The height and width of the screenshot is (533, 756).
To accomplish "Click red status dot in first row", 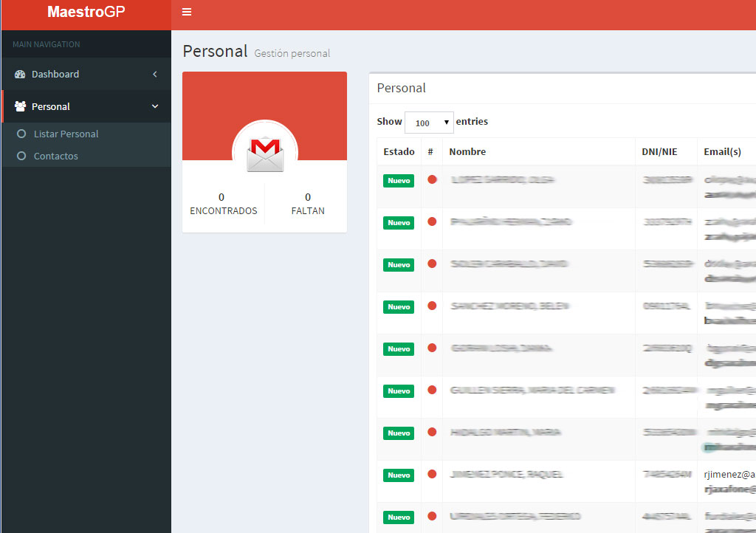I will 432,179.
